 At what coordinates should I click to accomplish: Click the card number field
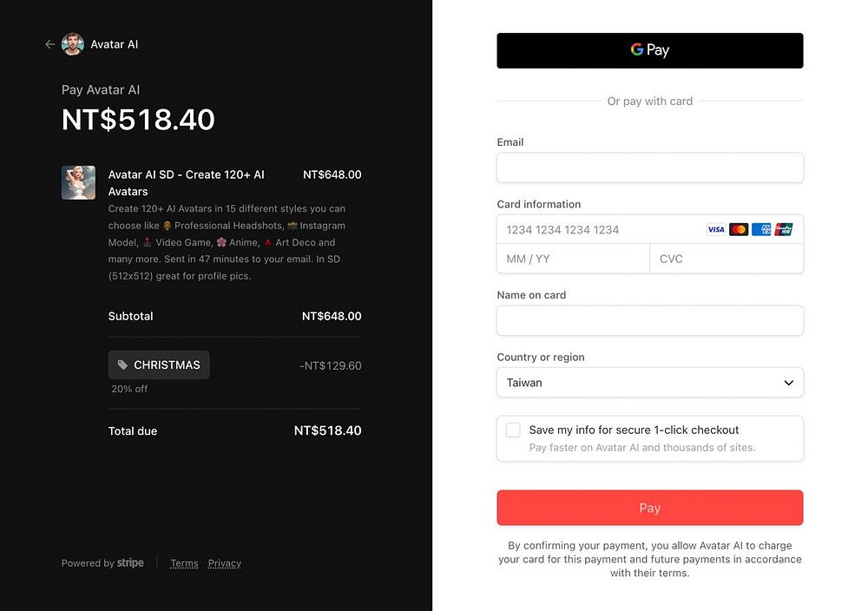pyautogui.click(x=599, y=230)
